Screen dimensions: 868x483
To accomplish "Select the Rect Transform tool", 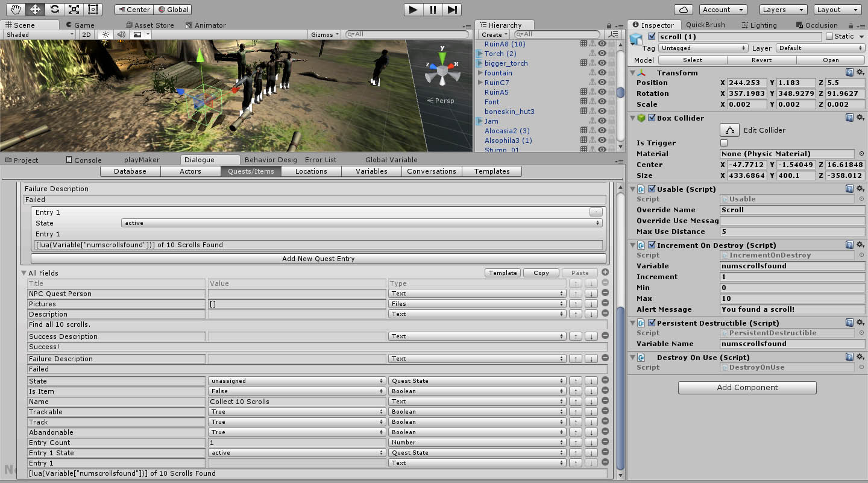I will tap(93, 9).
